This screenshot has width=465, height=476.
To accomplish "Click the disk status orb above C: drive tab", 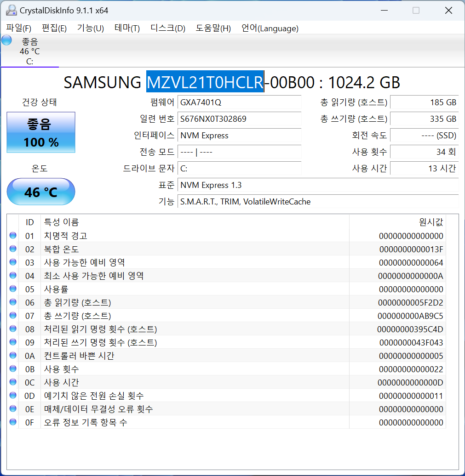I will click(x=6, y=40).
